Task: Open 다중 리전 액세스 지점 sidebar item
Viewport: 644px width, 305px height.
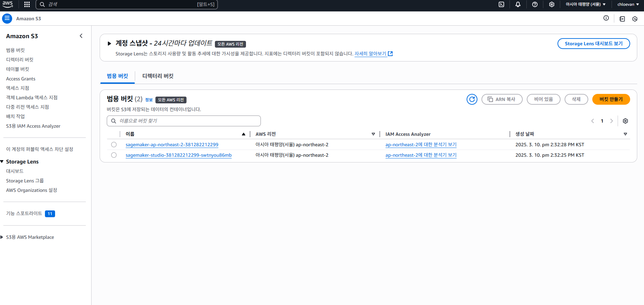Action: (x=27, y=107)
